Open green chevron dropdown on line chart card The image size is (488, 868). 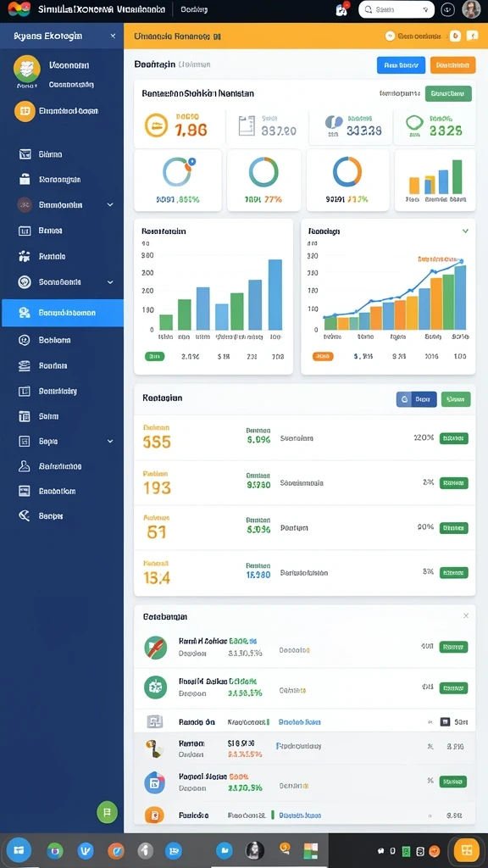[x=465, y=231]
